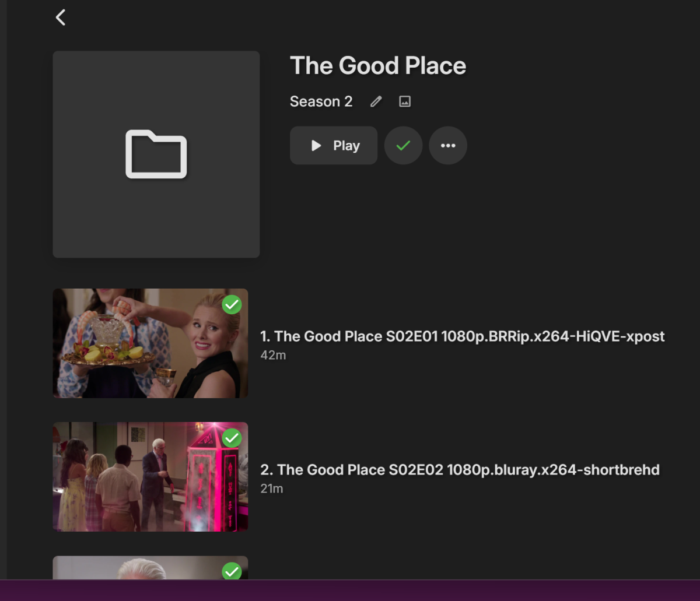The image size is (700, 601).
Task: Open episode title S02E01 1080p.BRRip.x264-HiQVE-xpost
Action: coord(463,336)
